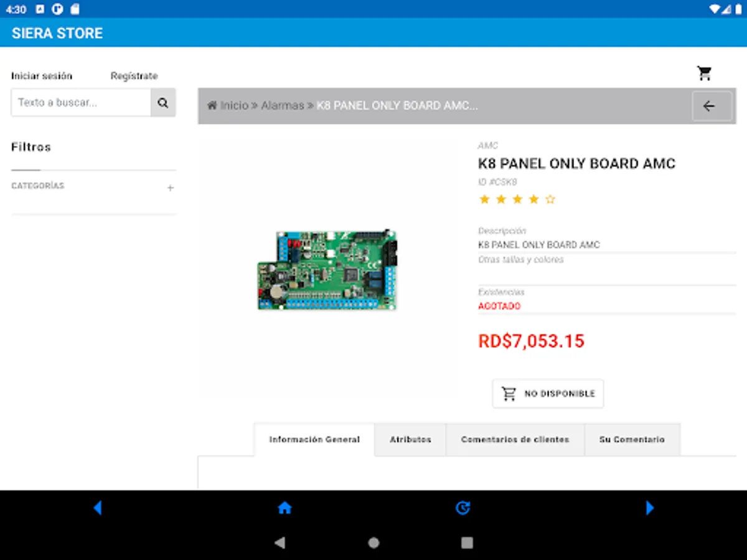This screenshot has width=747, height=560.
Task: Select the Su Comentario tab
Action: point(632,439)
